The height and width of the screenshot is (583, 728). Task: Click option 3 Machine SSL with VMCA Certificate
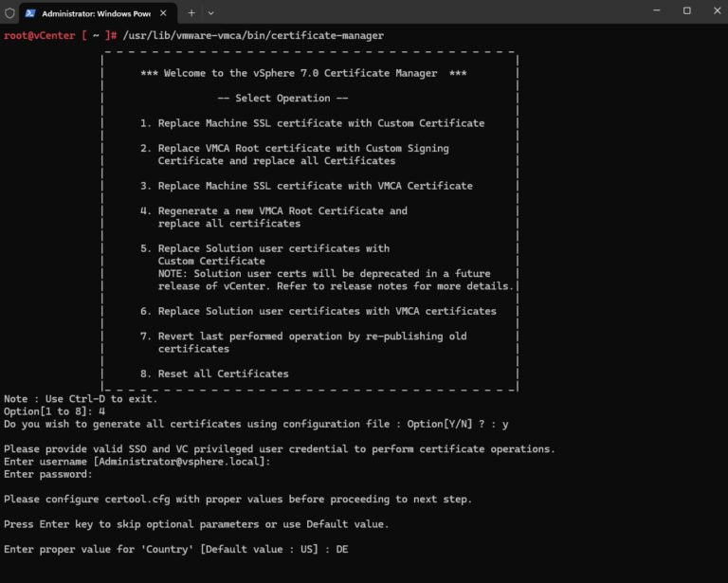[x=306, y=186]
